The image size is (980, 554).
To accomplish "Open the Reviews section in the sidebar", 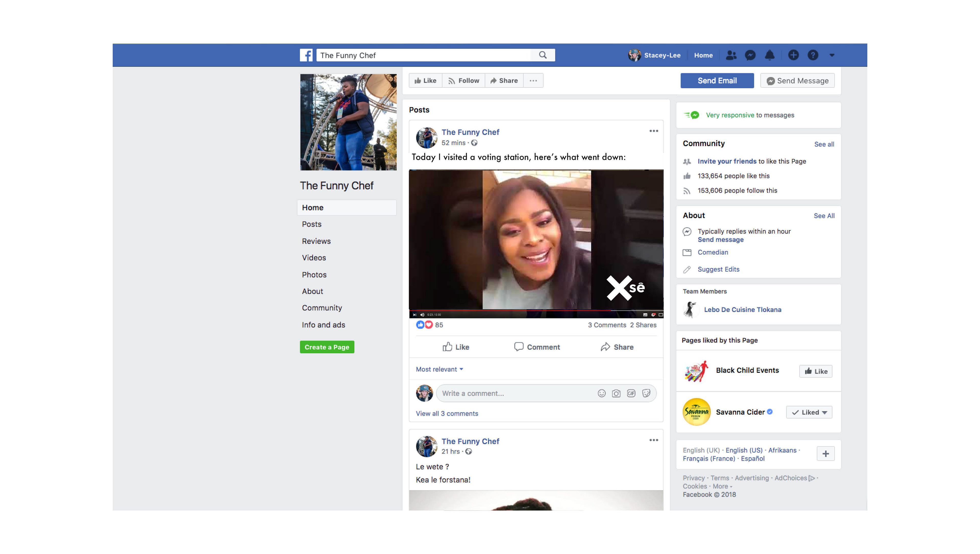I will [x=316, y=241].
